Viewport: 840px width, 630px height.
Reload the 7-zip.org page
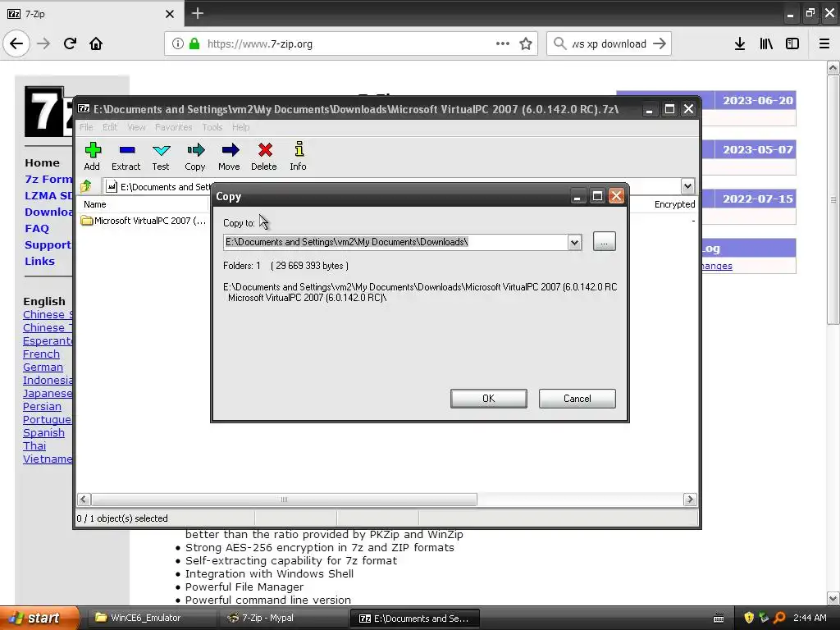70,43
